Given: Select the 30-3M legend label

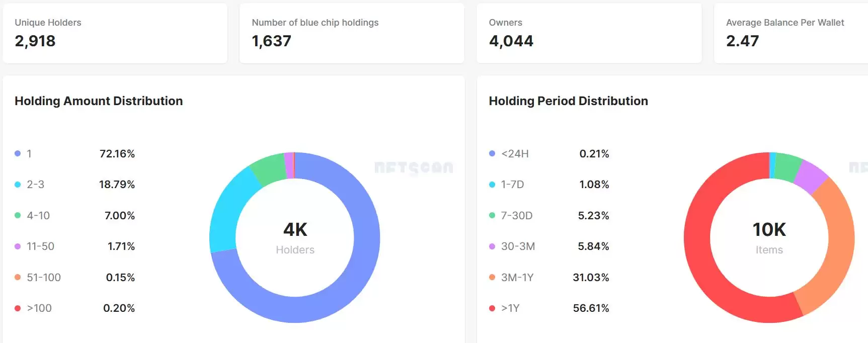Looking at the screenshot, I should click(518, 246).
